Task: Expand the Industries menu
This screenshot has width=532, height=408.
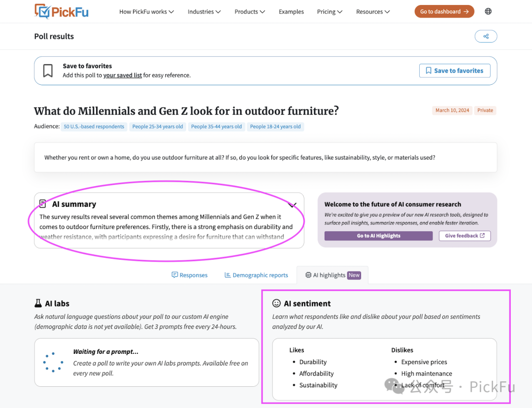Action: coord(204,12)
